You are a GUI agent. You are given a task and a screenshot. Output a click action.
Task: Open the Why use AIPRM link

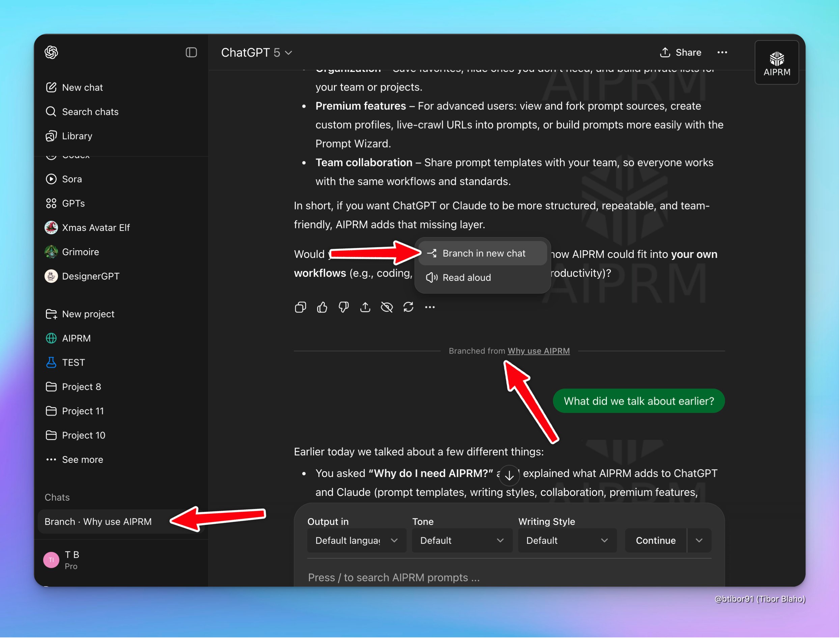(538, 351)
